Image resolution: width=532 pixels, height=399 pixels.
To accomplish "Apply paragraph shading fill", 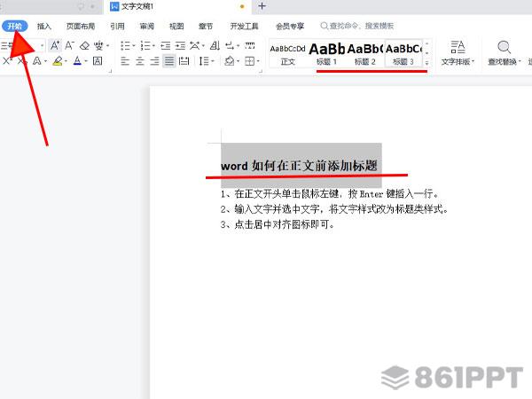I will (230, 61).
